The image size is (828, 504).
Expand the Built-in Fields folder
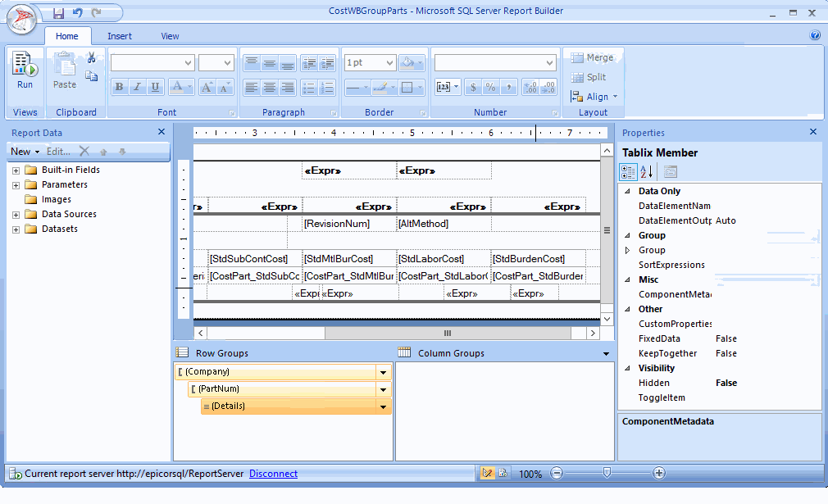tap(16, 170)
